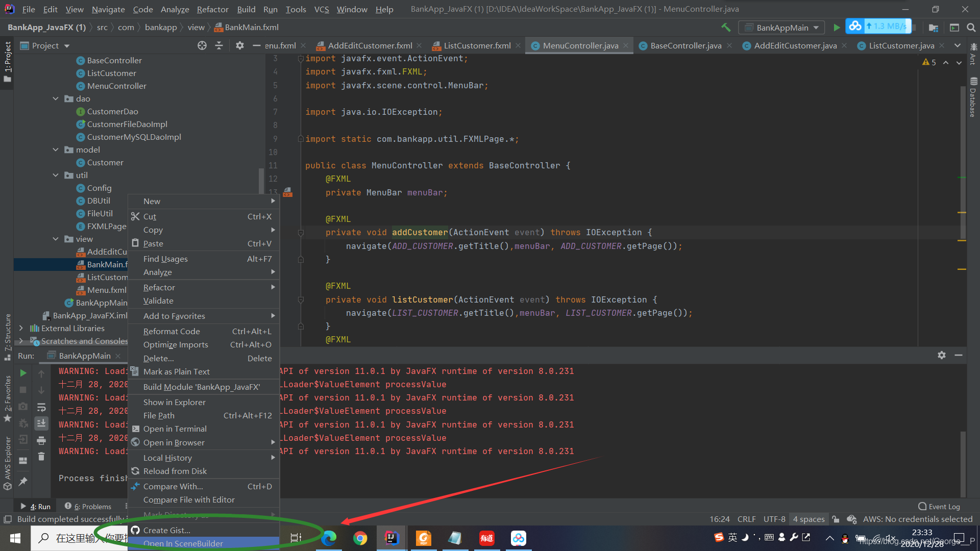
Task: Select Open In SceneBuilder from the context menu
Action: coord(183,543)
